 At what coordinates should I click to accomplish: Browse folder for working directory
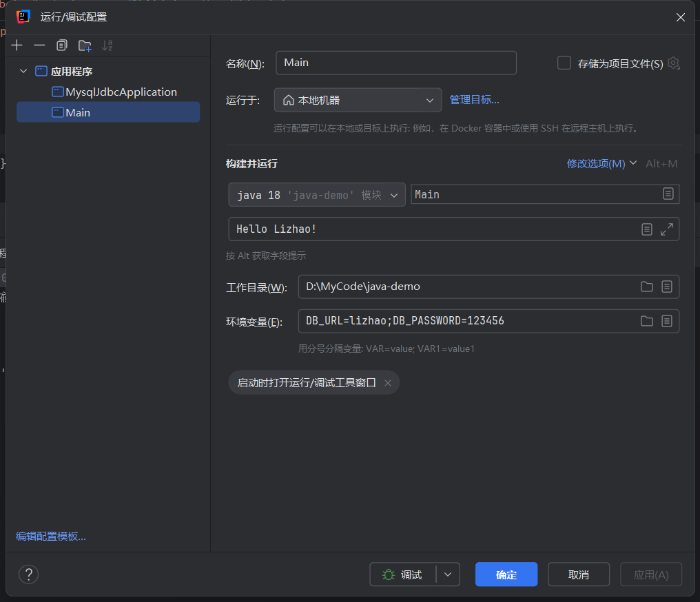click(646, 287)
